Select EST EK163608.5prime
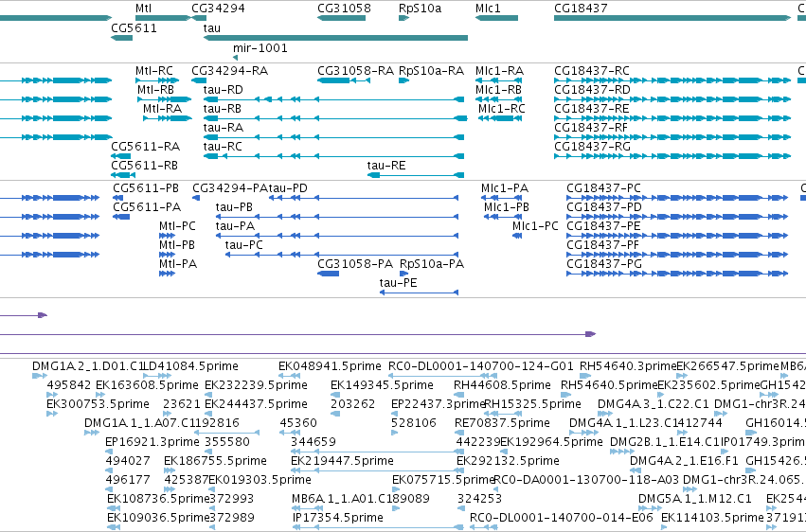Image resolution: width=806 pixels, height=532 pixels. (147, 385)
